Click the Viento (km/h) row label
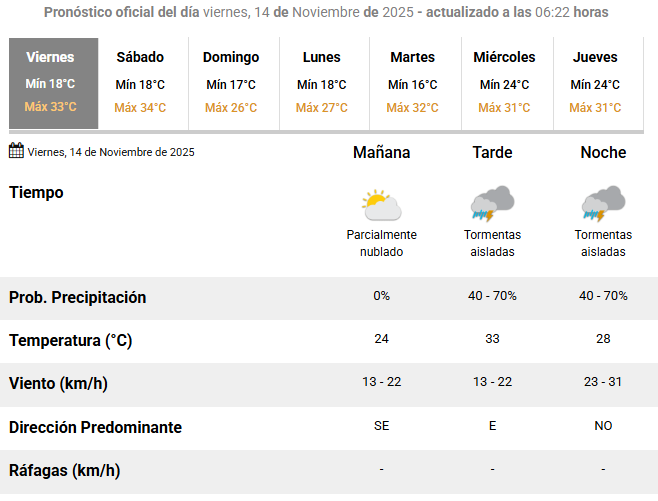This screenshot has height=501, width=658. tap(58, 383)
